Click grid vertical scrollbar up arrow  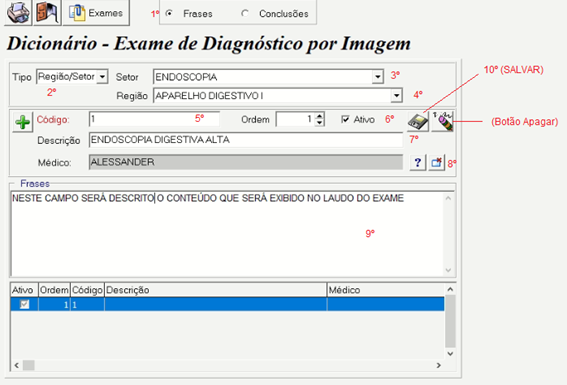tap(450, 289)
